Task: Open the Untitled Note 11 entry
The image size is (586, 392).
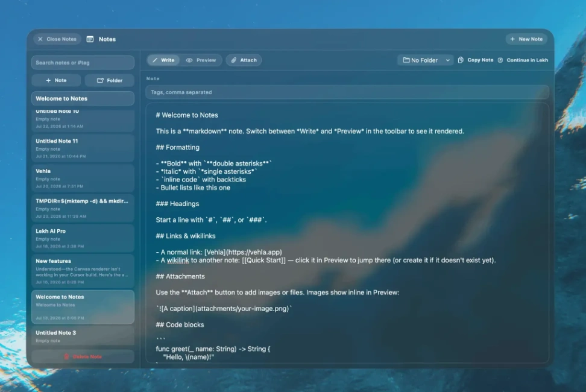Action: click(x=83, y=148)
